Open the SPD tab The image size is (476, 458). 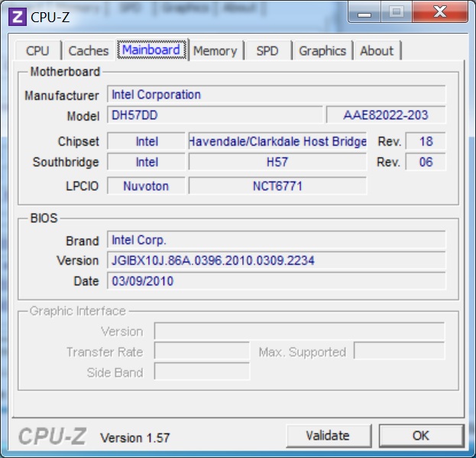point(267,50)
